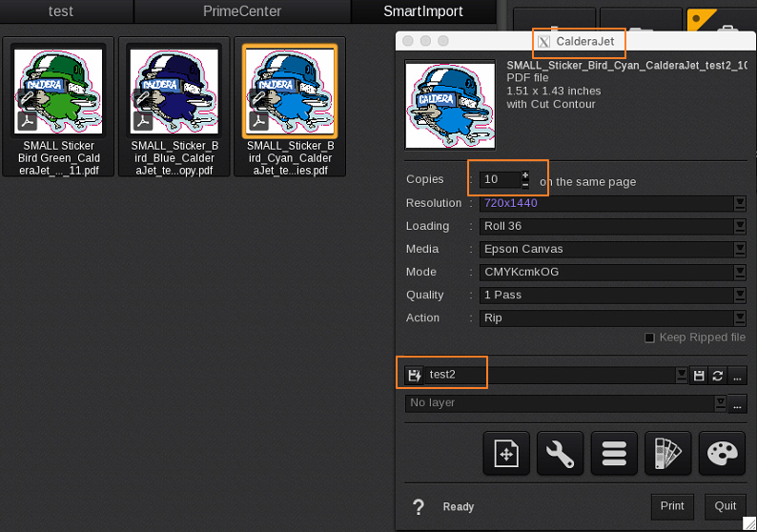Enable the Keep Ripped file checkbox
Screen dimensions: 757x532
click(649, 338)
